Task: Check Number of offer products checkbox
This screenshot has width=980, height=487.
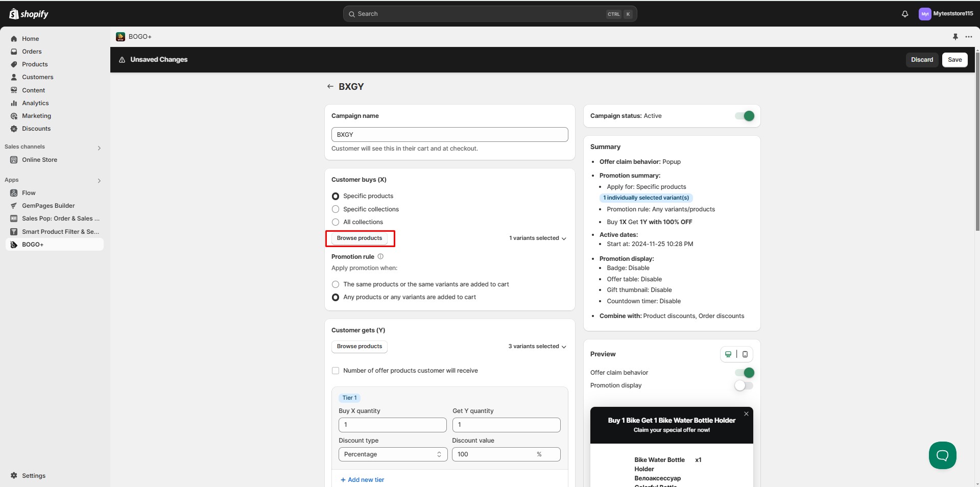Action: [336, 371]
